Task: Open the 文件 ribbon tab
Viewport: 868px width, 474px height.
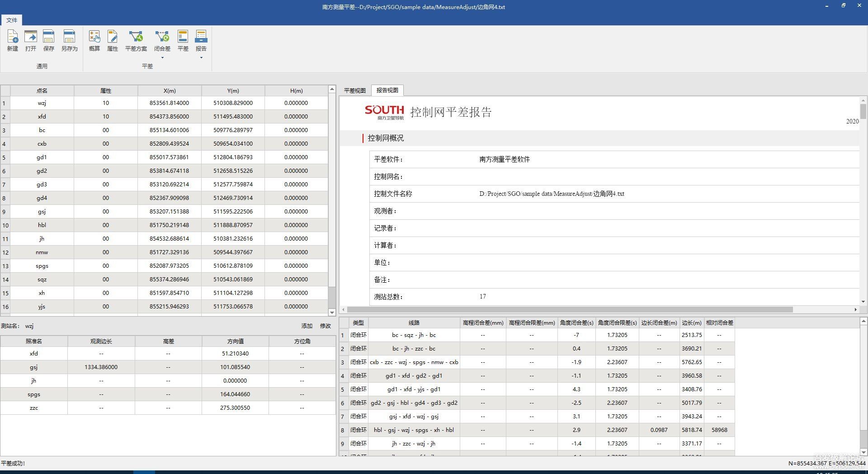Action: 12,20
